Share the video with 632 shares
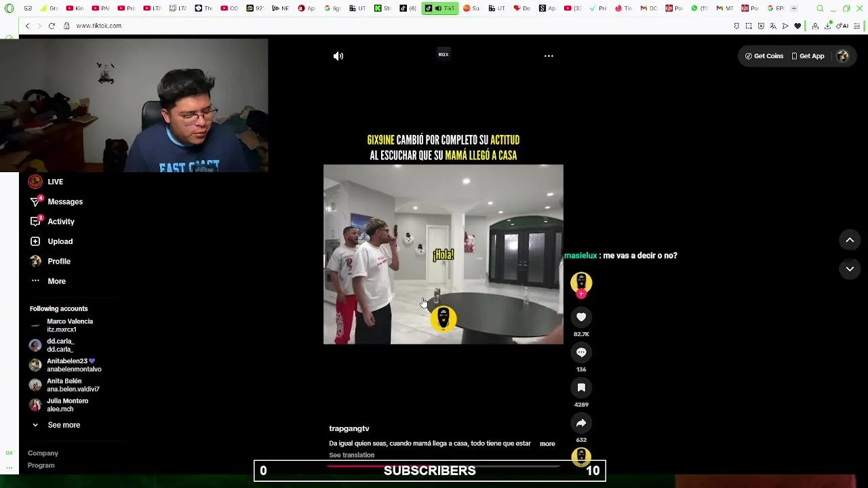The image size is (868, 488). tap(581, 423)
